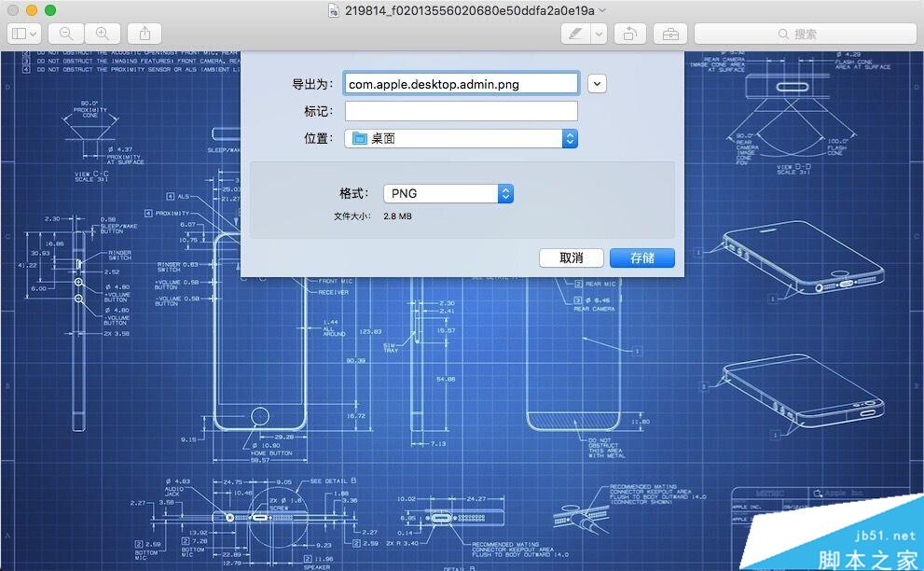Click the empty 标记 tags field
The image size is (924, 571).
coord(461,111)
